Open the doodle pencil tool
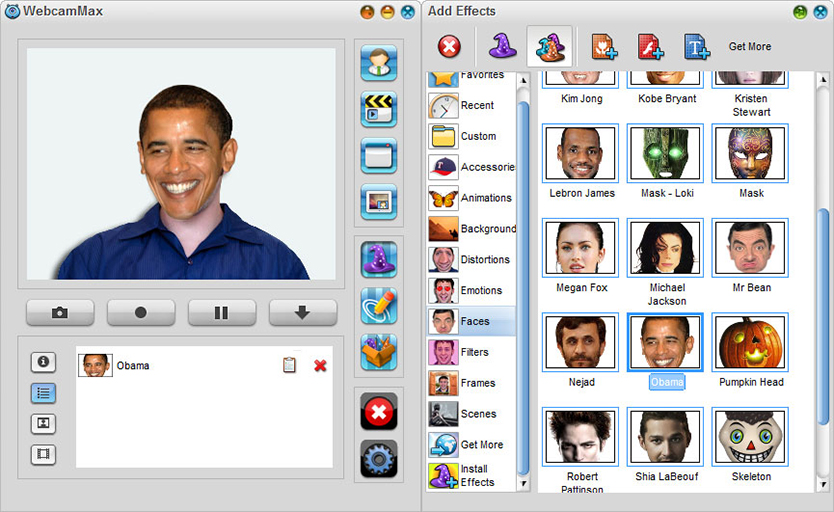The height and width of the screenshot is (512, 834). [379, 306]
